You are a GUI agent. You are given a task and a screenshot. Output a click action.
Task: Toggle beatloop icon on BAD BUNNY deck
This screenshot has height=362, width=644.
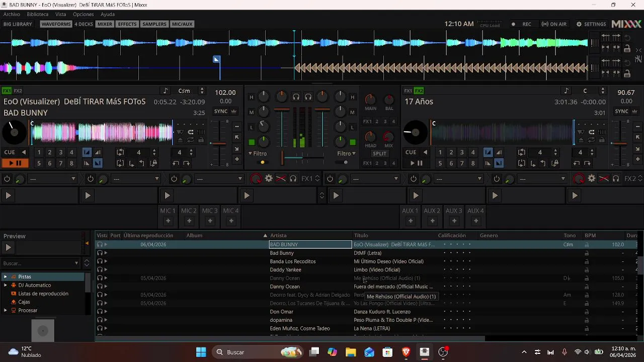pos(120,152)
